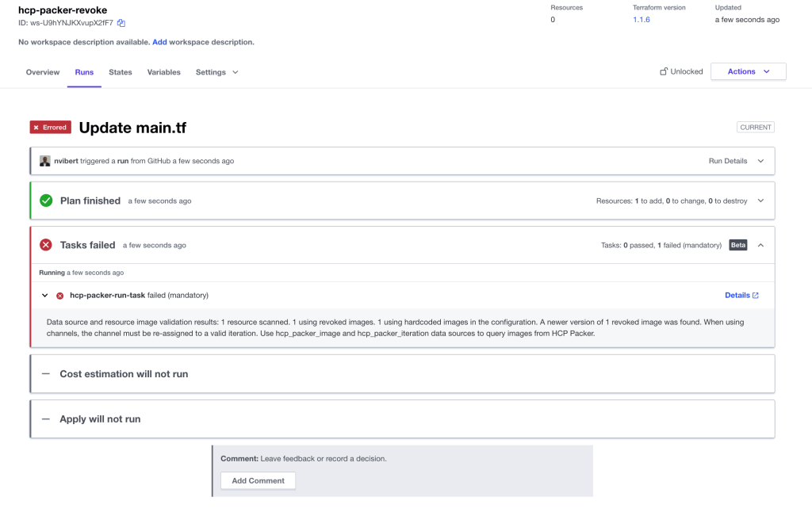The height and width of the screenshot is (516, 812).
Task: Expand the Plan finished section chevron
Action: [760, 201]
